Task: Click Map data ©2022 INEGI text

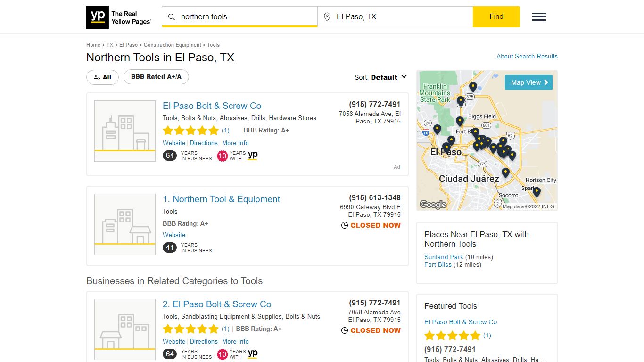Action: point(529,206)
